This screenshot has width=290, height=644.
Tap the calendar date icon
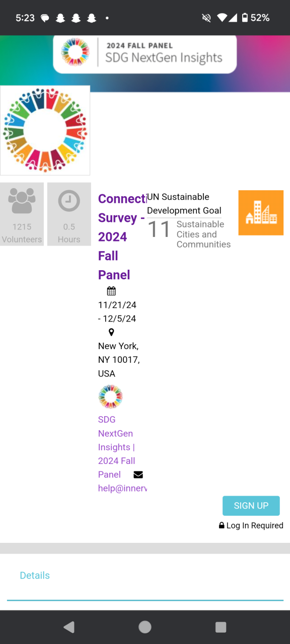(111, 291)
